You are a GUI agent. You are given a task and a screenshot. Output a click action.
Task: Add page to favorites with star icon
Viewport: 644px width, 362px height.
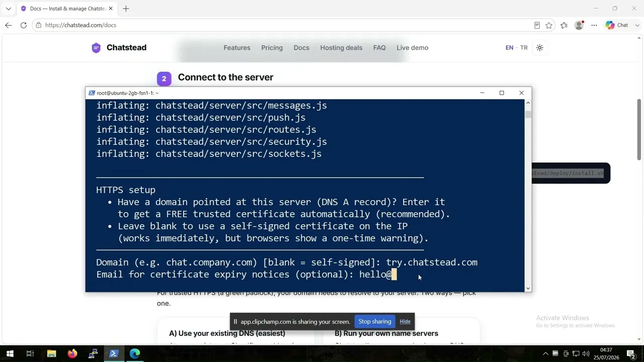click(549, 25)
